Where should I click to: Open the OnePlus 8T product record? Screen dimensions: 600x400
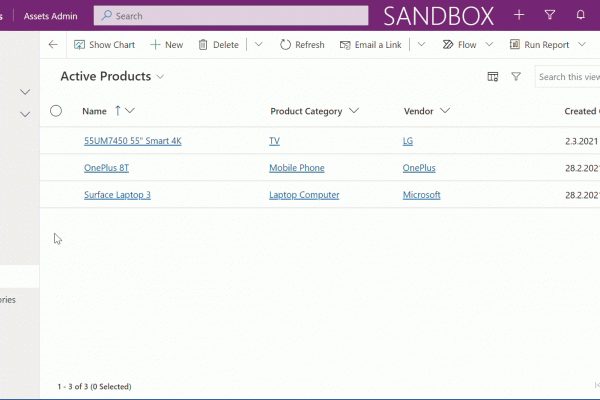pos(106,168)
